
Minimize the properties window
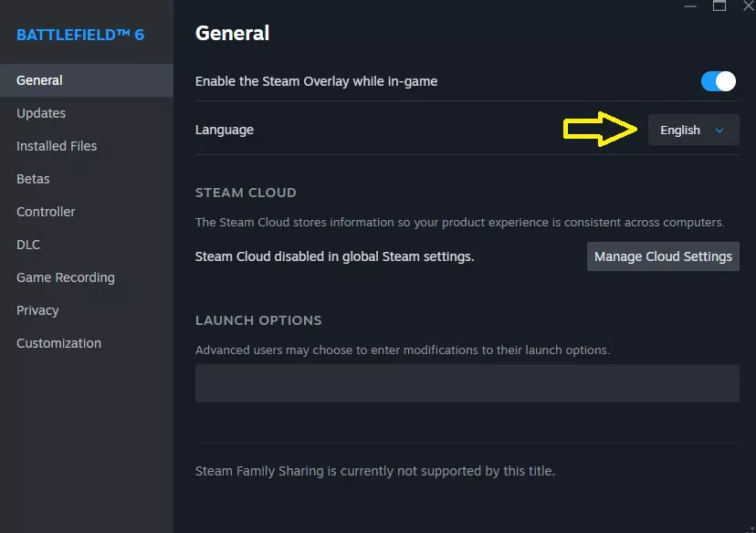coord(690,6)
